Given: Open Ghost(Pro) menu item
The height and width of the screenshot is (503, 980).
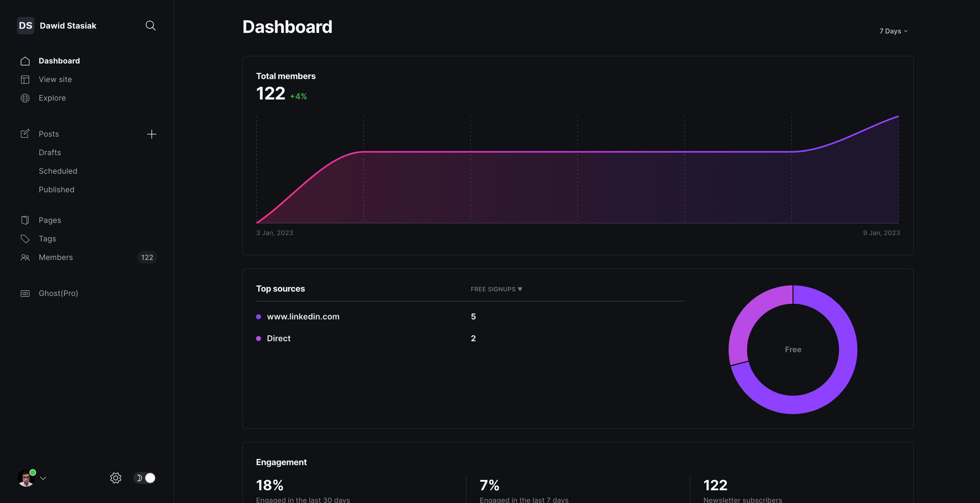Looking at the screenshot, I should point(58,293).
